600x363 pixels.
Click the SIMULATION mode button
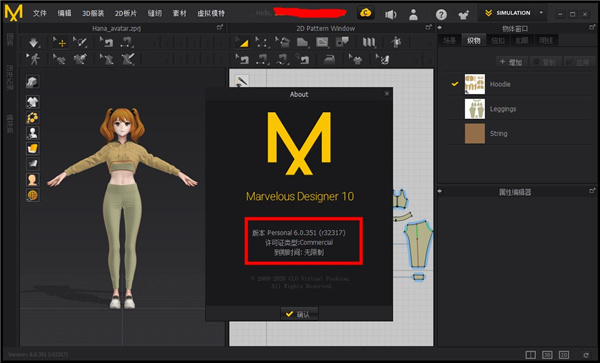click(508, 13)
